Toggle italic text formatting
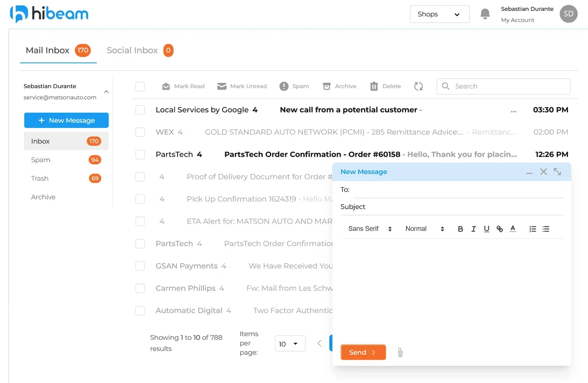This screenshot has width=588, height=383. coord(474,229)
